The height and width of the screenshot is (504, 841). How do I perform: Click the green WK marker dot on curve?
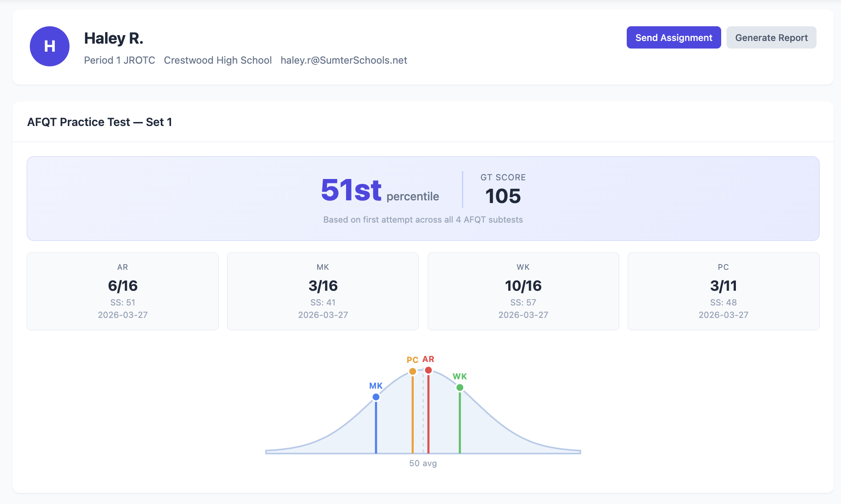460,387
